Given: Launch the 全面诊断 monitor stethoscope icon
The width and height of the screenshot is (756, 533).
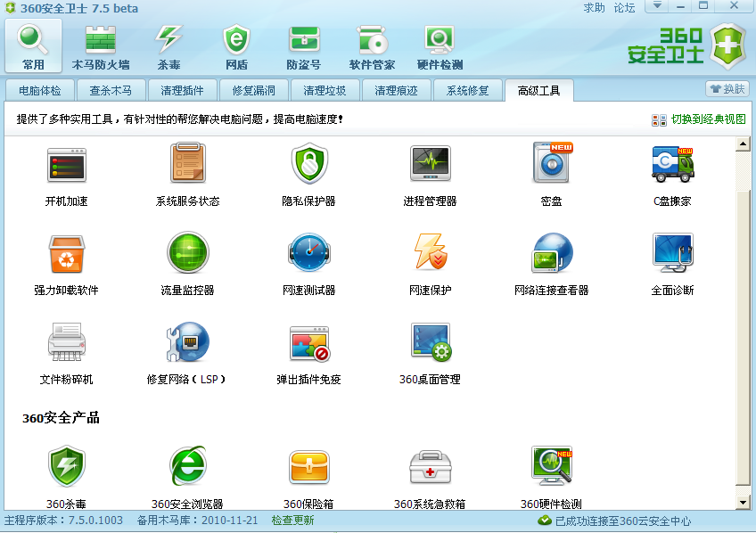Looking at the screenshot, I should [x=673, y=252].
